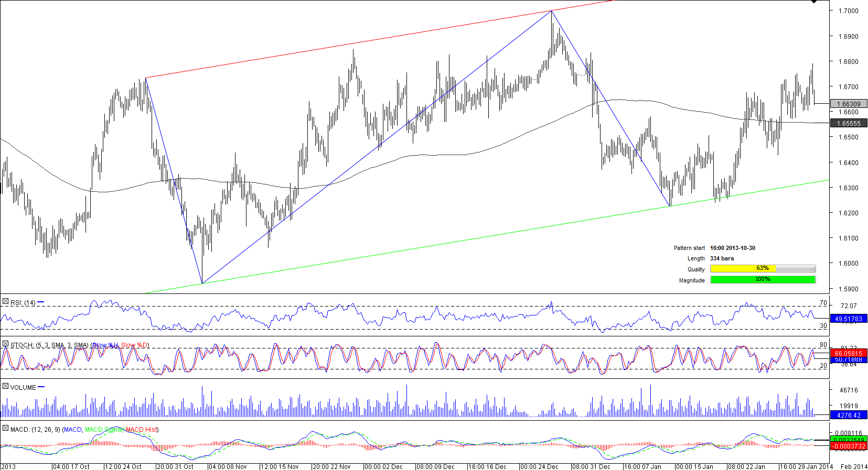The height and width of the screenshot is (470, 868).
Task: Close the RSI indicator panel
Action: coord(5,302)
